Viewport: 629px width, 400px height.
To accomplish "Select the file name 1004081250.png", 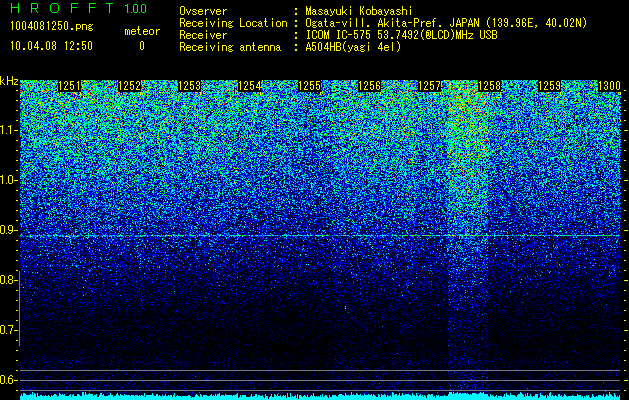I will click(x=51, y=27).
